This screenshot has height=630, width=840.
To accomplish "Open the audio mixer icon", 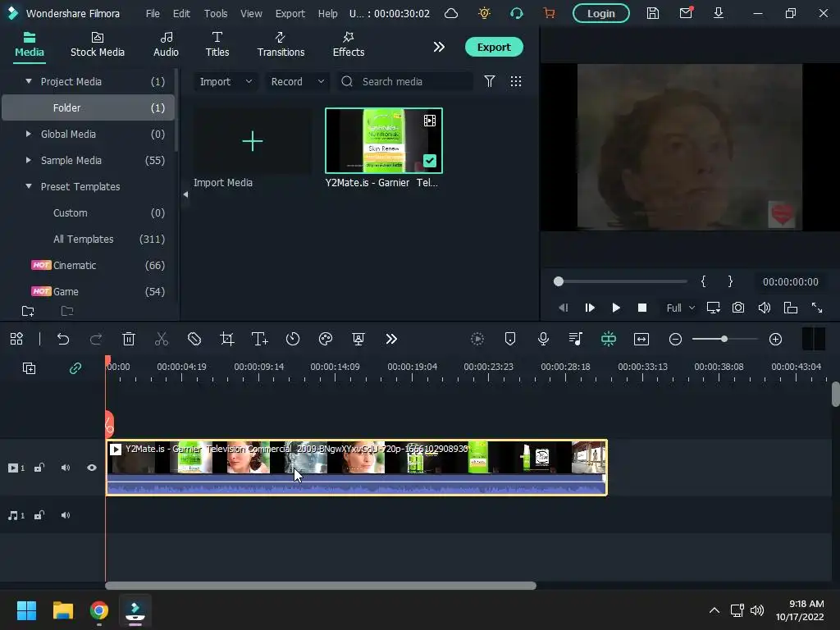I will tap(575, 339).
